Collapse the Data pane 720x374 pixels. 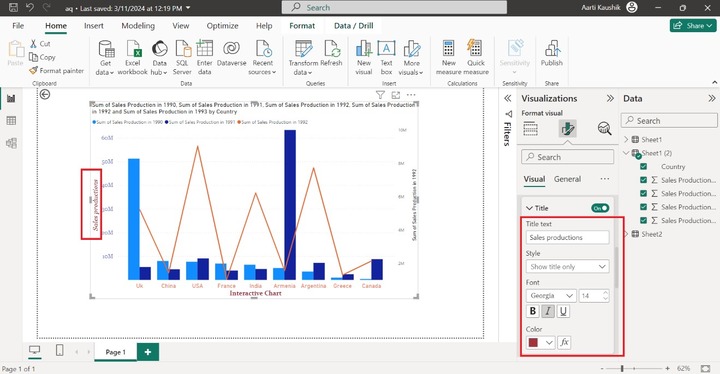[x=711, y=98]
